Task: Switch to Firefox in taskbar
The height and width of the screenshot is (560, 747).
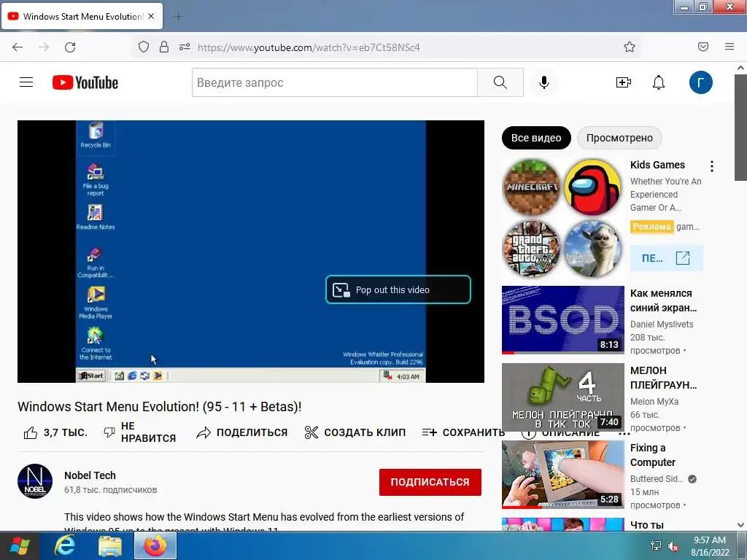Action: coord(155,545)
